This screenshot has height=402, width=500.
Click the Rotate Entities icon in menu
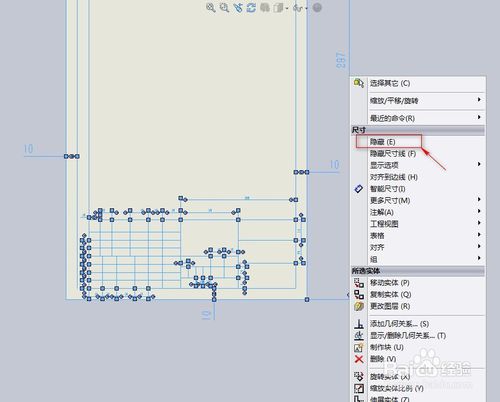(359, 377)
